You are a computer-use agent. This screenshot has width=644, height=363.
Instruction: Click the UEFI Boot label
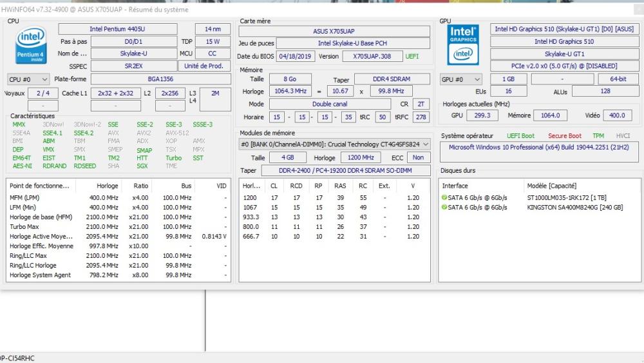click(520, 135)
